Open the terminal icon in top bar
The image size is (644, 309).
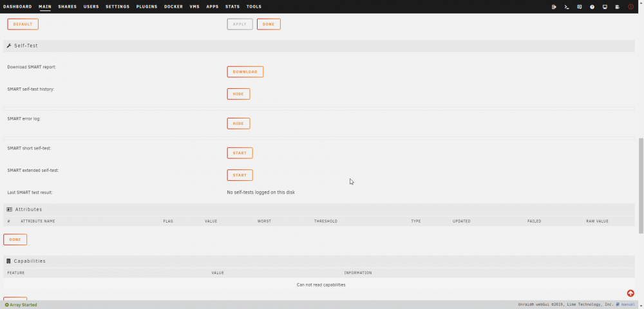(567, 7)
